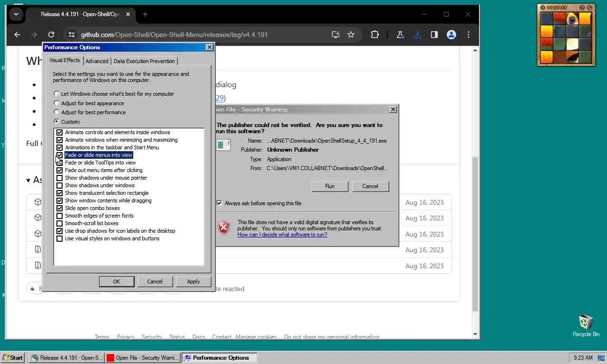Screen dimensions: 607x364
Task: Select Adjust for best performance
Action: point(56,112)
